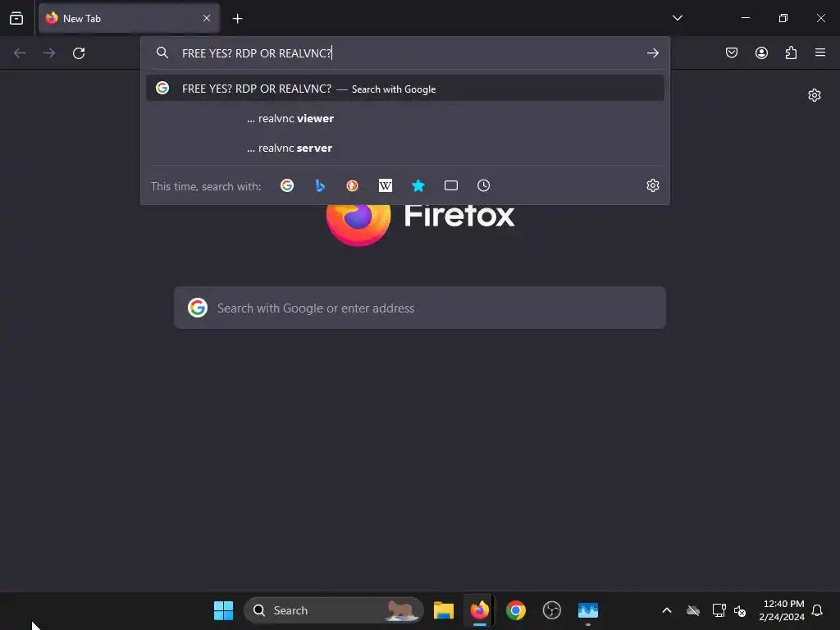Open new tab personalize gear
Viewport: 840px width, 630px height.
815,95
